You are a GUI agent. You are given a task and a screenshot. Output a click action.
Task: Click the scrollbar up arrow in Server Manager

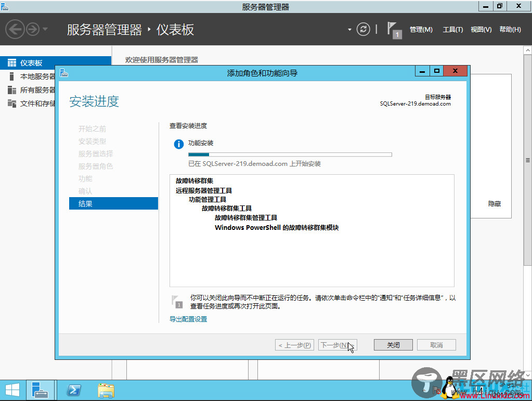coord(528,50)
